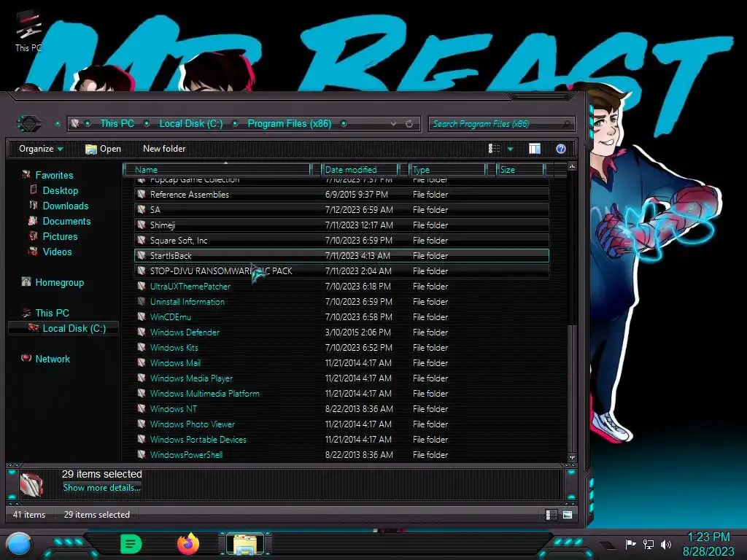This screenshot has width=747, height=560.
Task: Select Homegroup in the navigation pane
Action: 59,282
